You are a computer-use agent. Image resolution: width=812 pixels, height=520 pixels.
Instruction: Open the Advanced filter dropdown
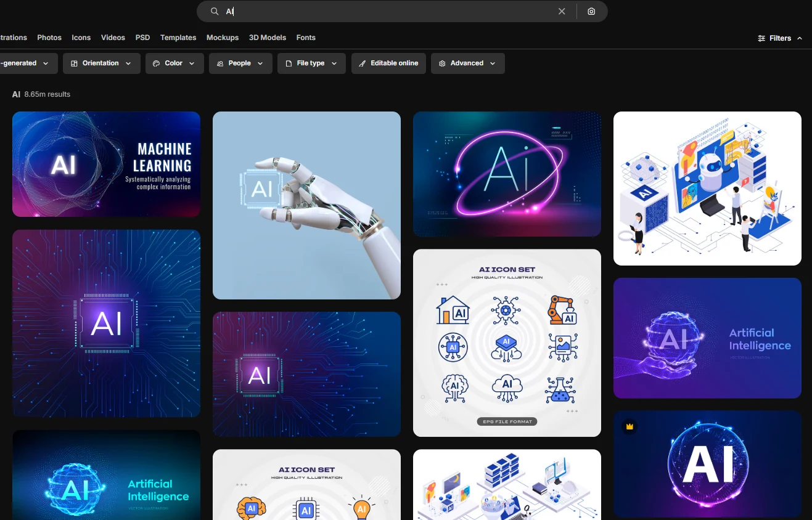click(468, 63)
